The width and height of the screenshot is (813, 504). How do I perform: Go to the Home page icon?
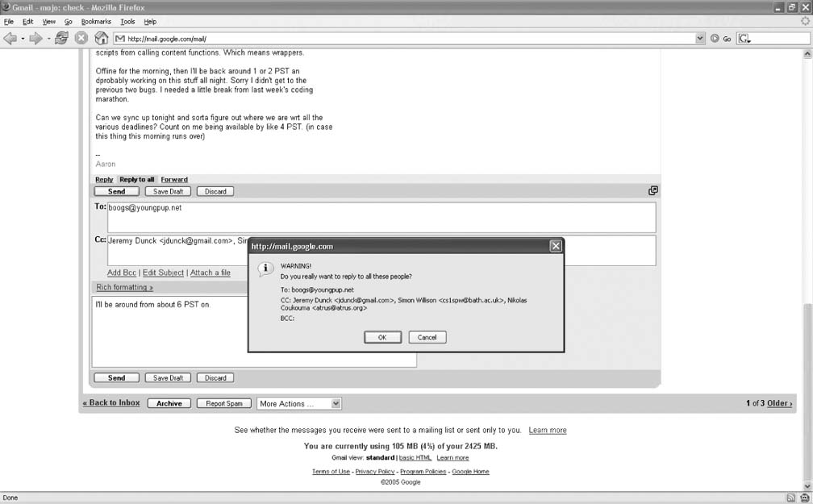(x=102, y=38)
